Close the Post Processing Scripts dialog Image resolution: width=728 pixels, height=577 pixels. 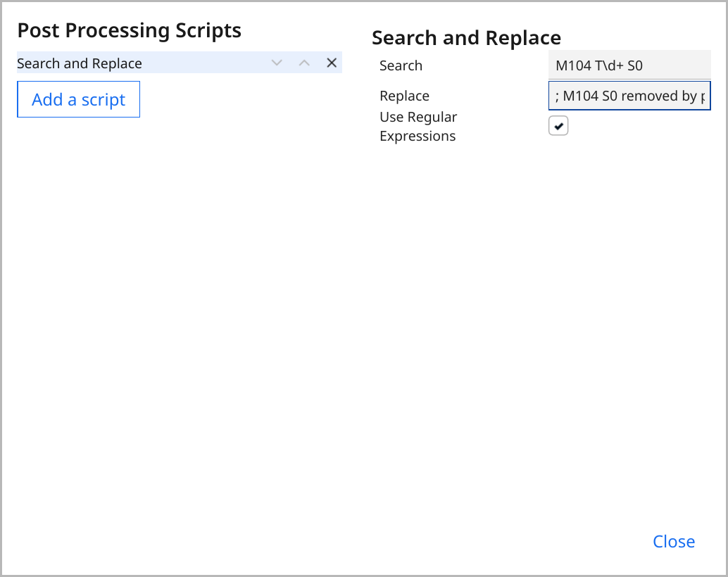coord(674,541)
